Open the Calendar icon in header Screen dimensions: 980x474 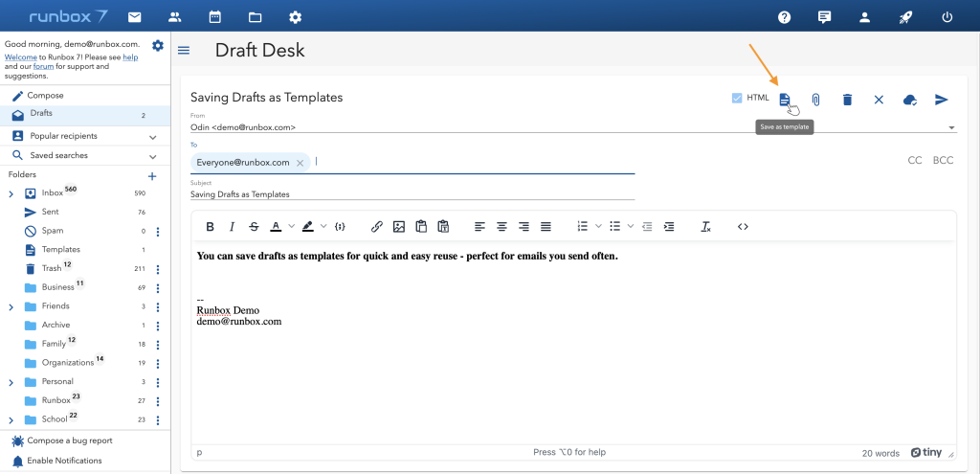coord(215,17)
